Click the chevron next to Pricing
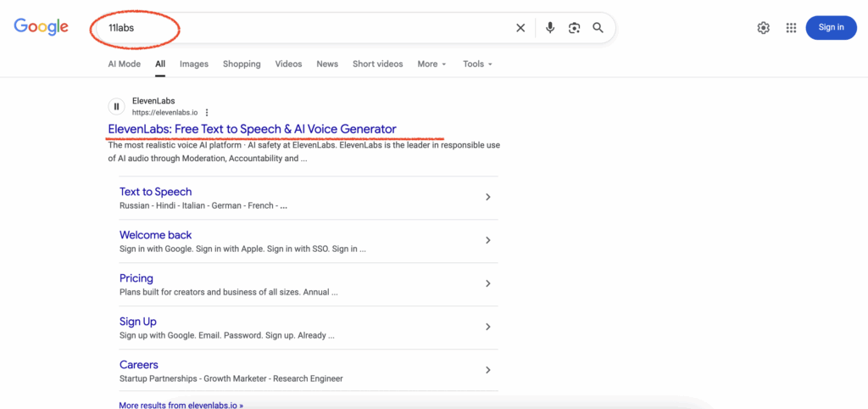 tap(487, 284)
